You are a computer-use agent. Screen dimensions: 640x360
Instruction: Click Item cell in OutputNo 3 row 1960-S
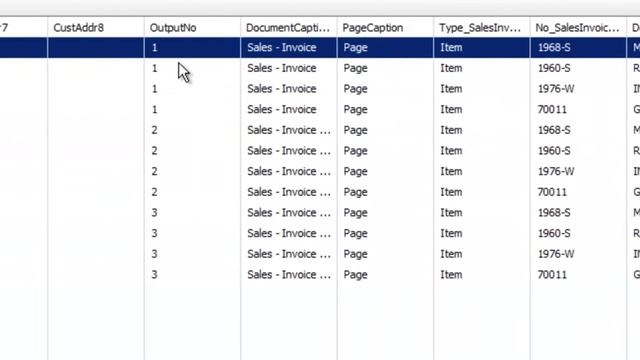pos(482,233)
